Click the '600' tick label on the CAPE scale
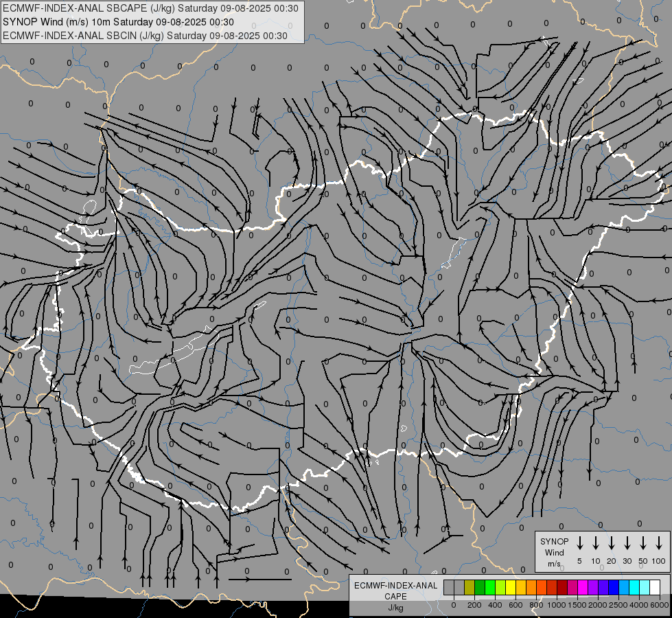672x618 pixels. pos(515,605)
